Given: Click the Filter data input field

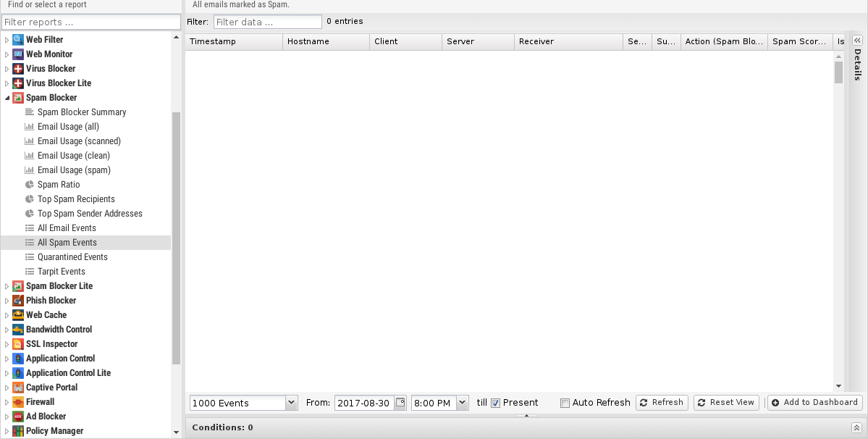Looking at the screenshot, I should point(267,22).
